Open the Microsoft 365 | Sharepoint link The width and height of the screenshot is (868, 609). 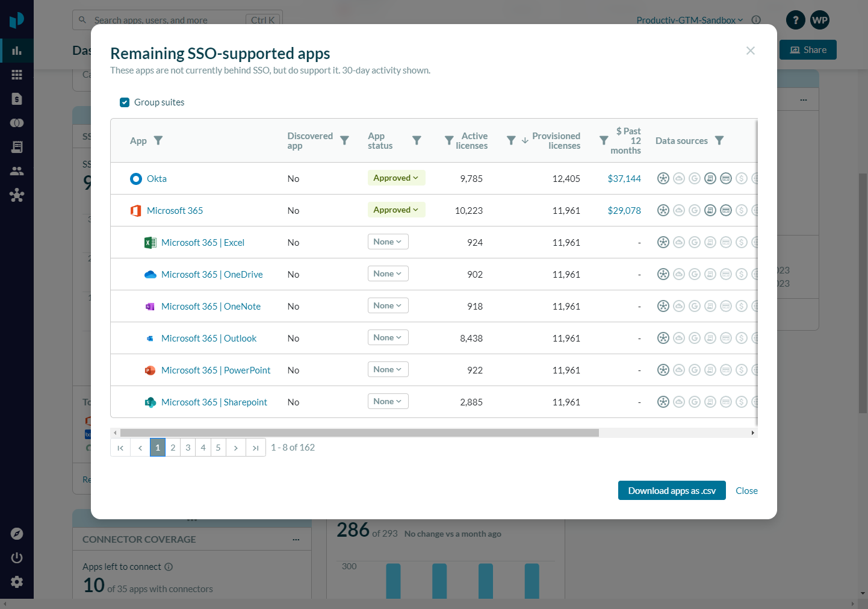point(214,402)
